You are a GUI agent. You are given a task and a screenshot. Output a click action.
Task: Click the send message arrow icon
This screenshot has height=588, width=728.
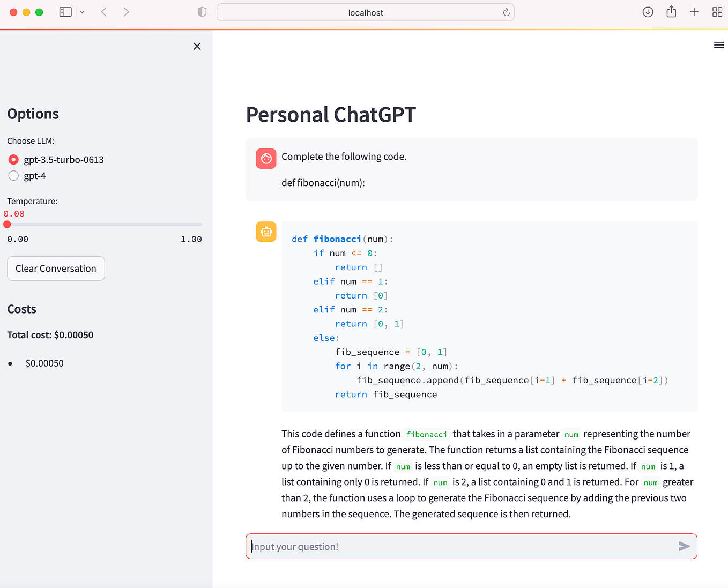click(x=684, y=546)
